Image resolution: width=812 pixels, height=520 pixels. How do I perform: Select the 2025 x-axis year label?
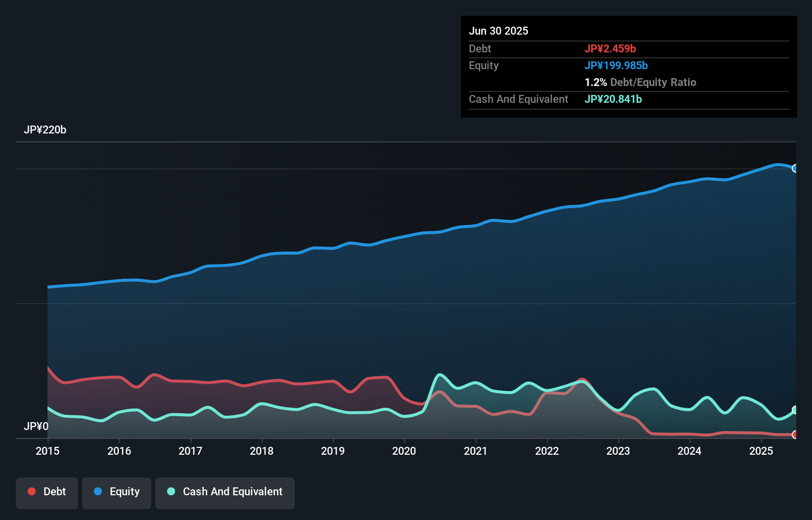click(x=761, y=451)
